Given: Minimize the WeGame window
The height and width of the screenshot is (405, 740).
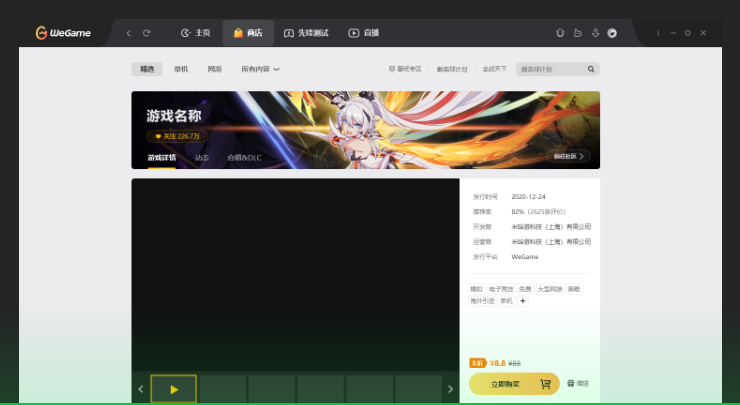Looking at the screenshot, I should click(673, 33).
